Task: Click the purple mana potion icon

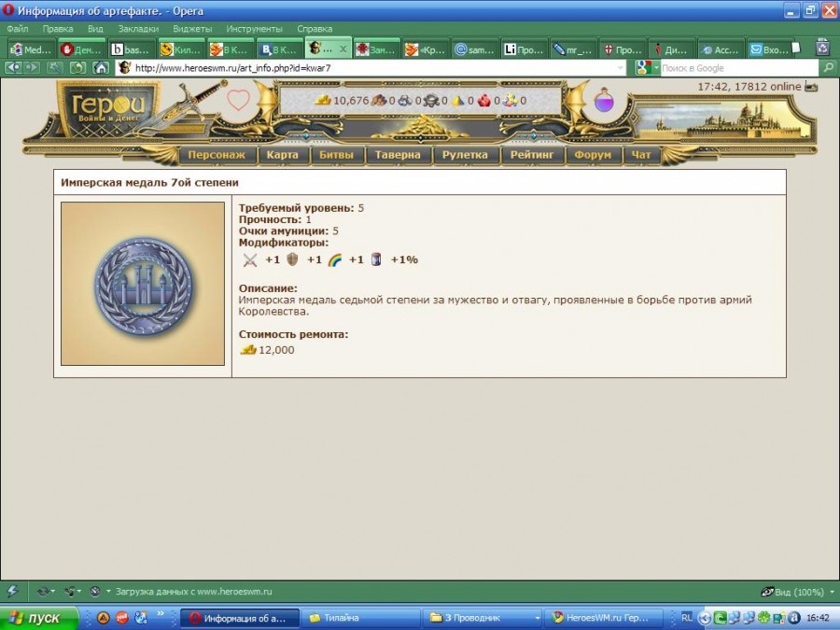Action: [x=604, y=100]
